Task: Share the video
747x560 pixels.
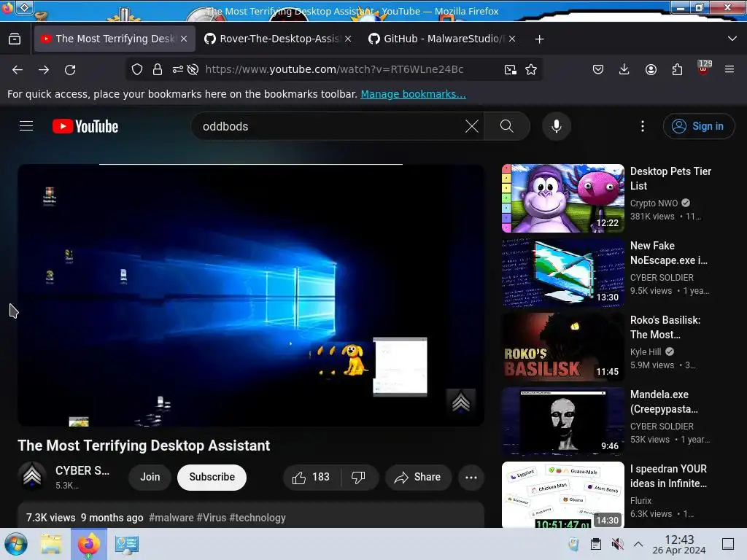Action: pos(418,477)
